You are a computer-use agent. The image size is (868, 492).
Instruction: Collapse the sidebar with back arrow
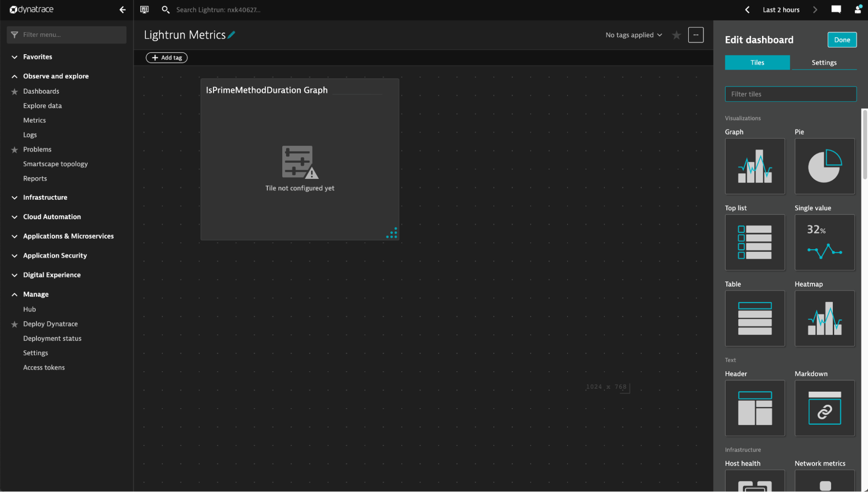pyautogui.click(x=122, y=10)
